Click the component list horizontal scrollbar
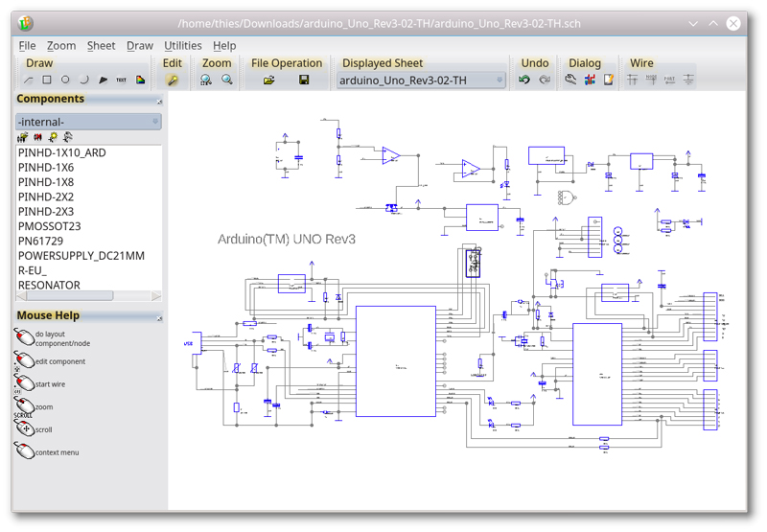This screenshot has height=532, width=767. tap(70, 296)
